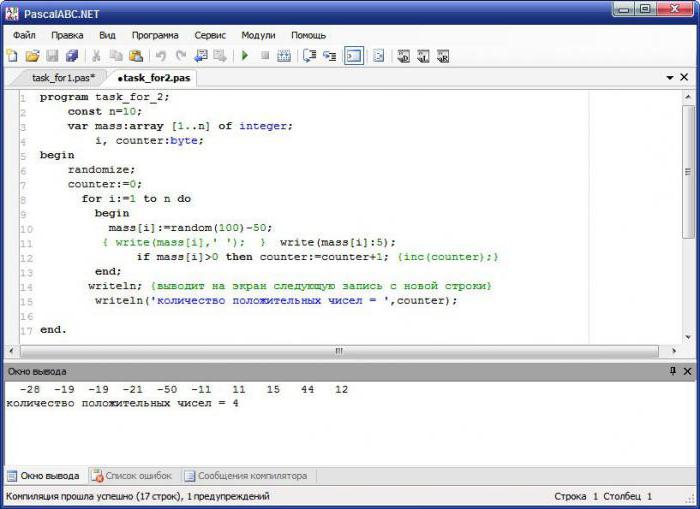Click the horizontal scrollbar left arrow
Image resolution: width=700 pixels, height=509 pixels.
click(x=11, y=351)
